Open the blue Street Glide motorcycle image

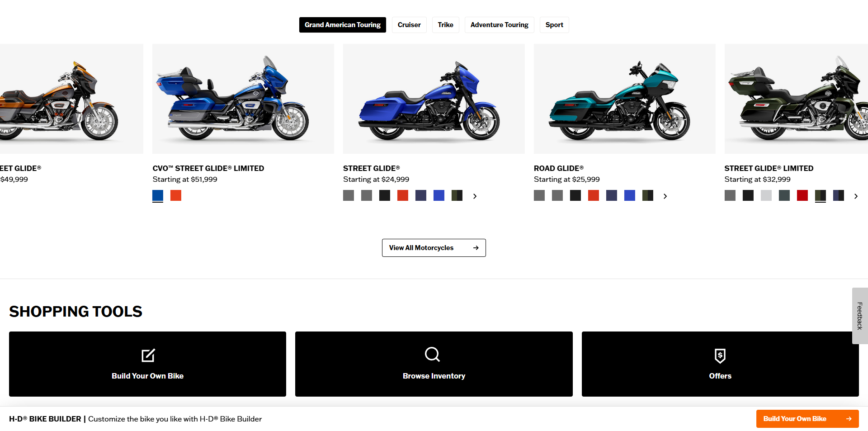click(434, 99)
